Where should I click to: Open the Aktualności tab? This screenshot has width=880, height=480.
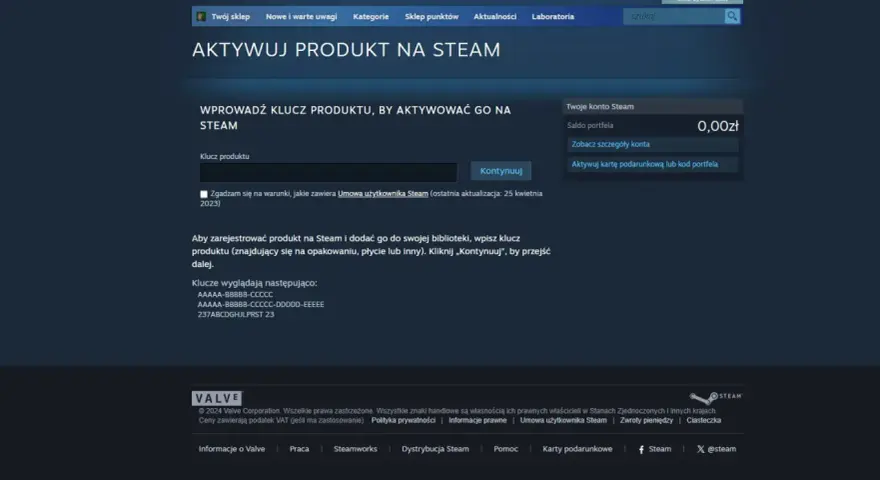click(x=495, y=17)
